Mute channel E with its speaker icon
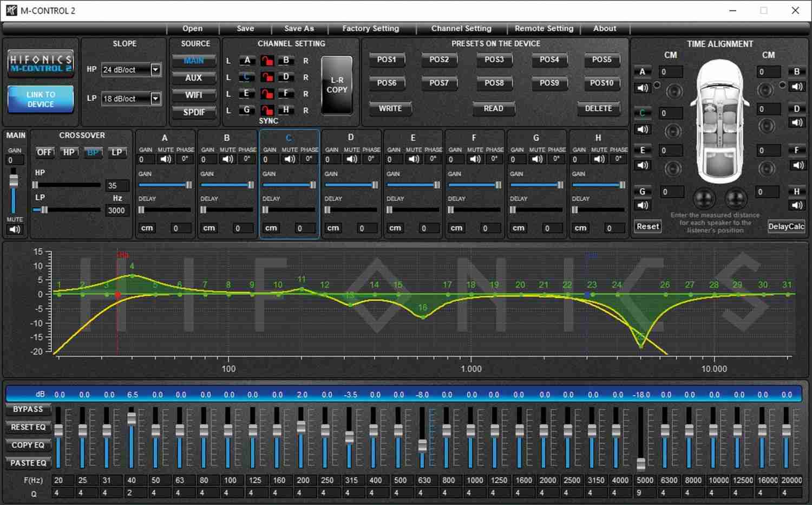 point(414,159)
